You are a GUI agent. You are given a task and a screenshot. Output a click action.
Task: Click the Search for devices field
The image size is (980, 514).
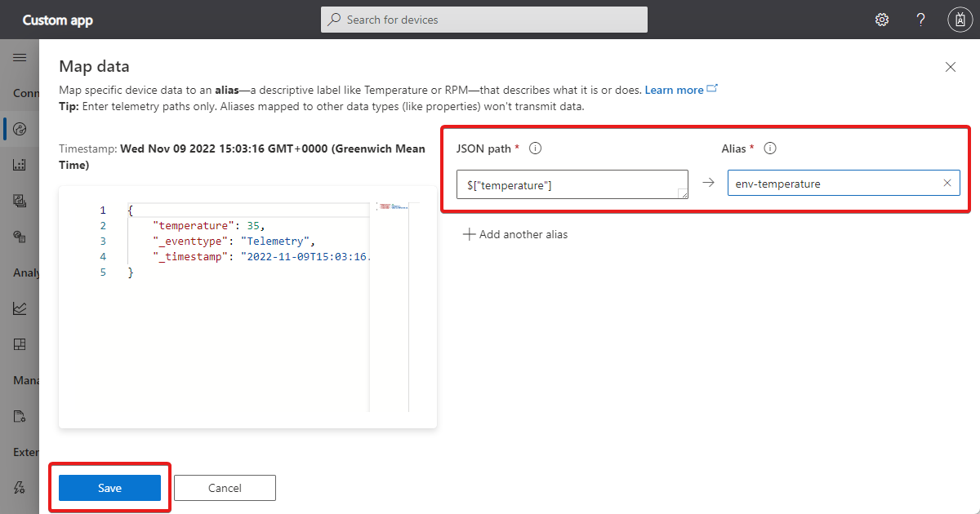483,19
